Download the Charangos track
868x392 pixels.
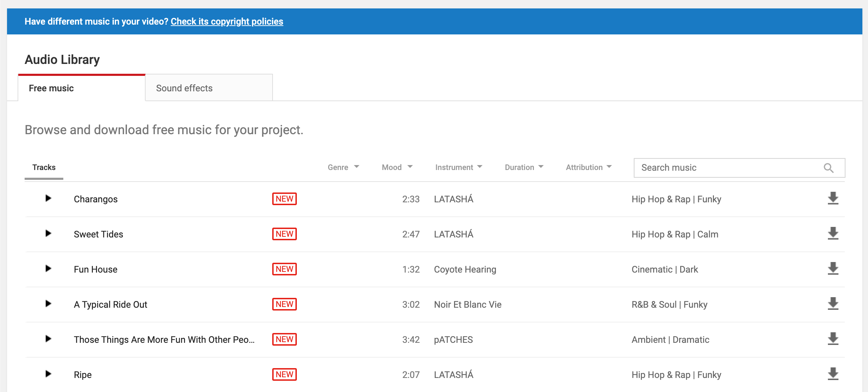(833, 198)
